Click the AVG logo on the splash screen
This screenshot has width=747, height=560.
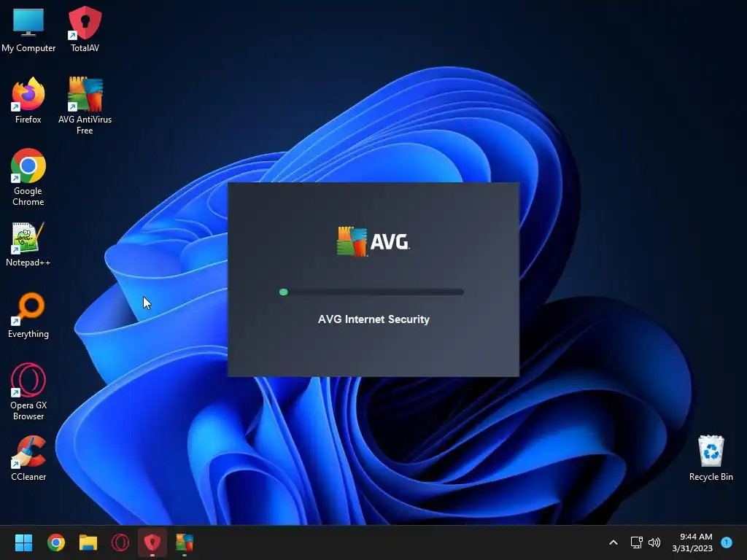click(373, 241)
